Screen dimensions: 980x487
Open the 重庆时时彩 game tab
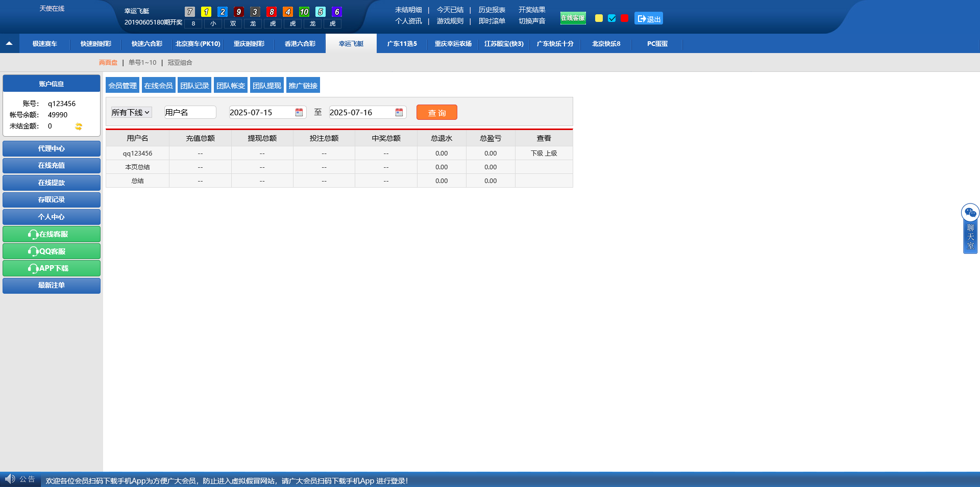point(249,44)
